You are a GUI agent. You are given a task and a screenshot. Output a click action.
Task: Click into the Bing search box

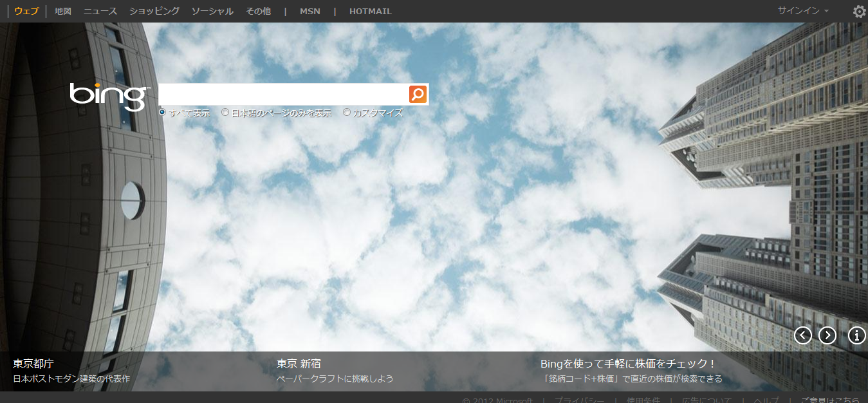(x=283, y=94)
